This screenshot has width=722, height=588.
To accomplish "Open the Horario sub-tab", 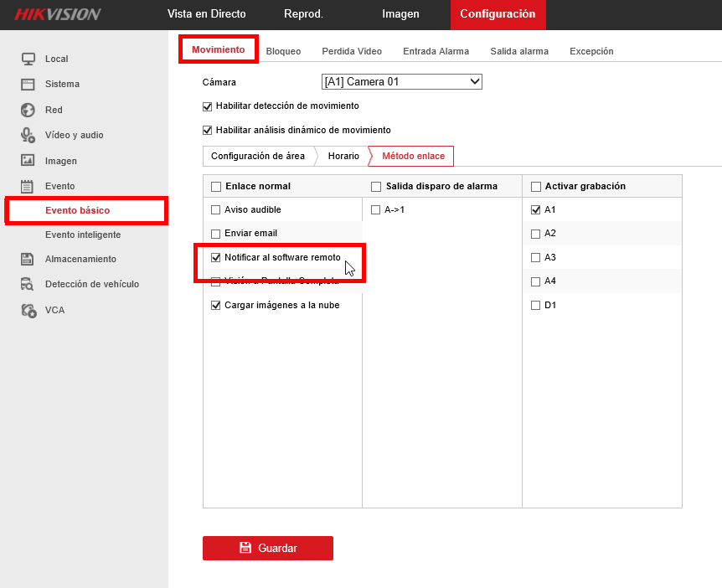I will (x=343, y=156).
